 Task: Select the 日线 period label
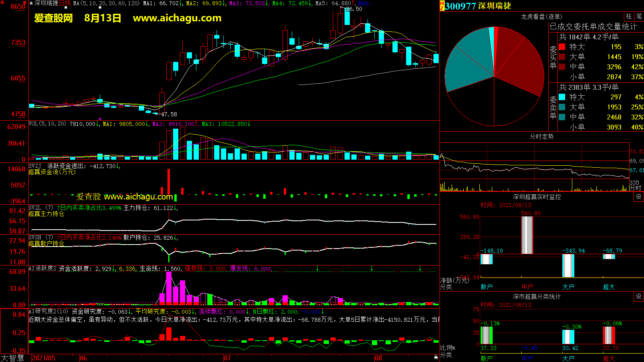pos(65,3)
